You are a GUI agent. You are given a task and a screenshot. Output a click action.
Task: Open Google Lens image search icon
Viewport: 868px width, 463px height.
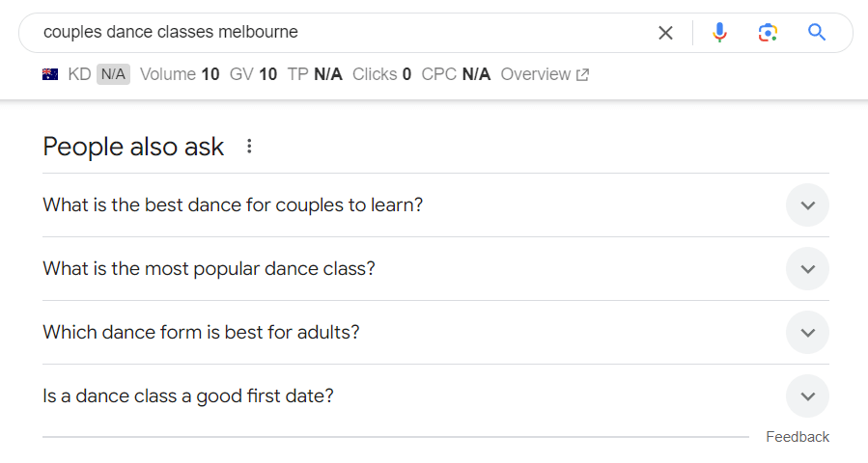768,33
